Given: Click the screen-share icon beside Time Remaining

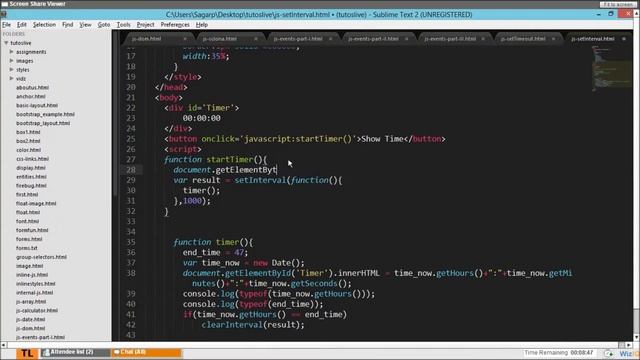Looking at the screenshot, I should tap(609, 353).
